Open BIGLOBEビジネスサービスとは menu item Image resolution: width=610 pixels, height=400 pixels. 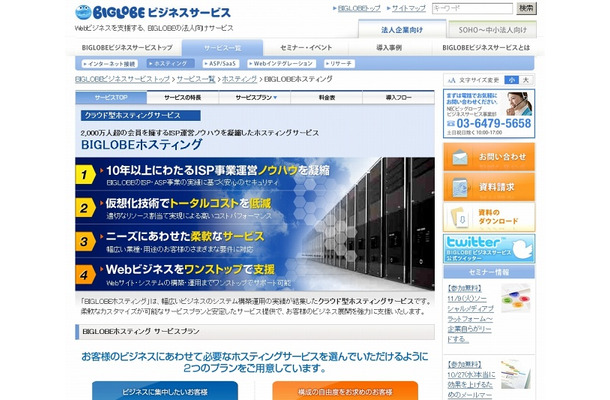tap(486, 47)
